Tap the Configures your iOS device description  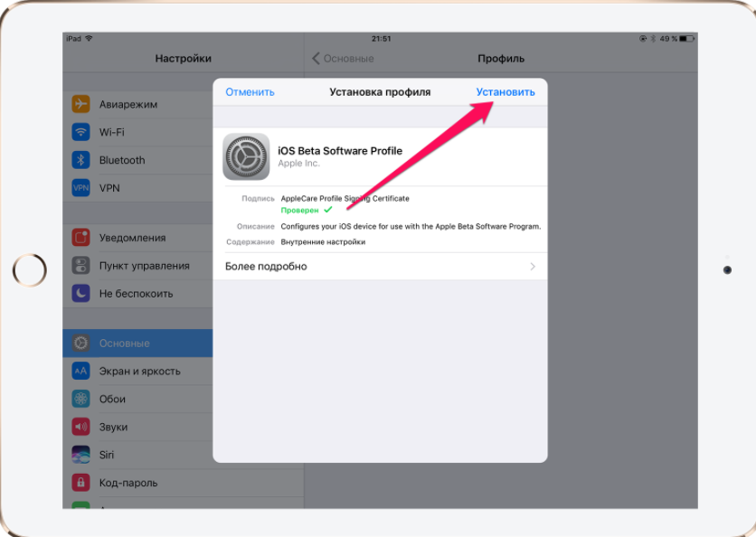pos(411,227)
